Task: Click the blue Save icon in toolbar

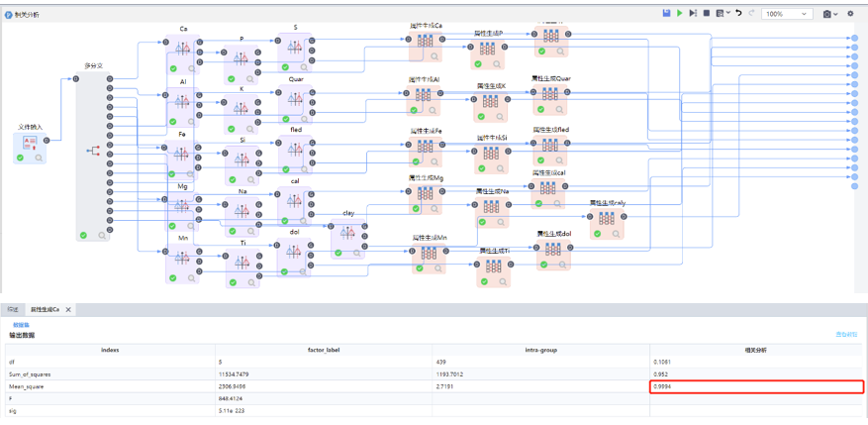Action: point(667,14)
